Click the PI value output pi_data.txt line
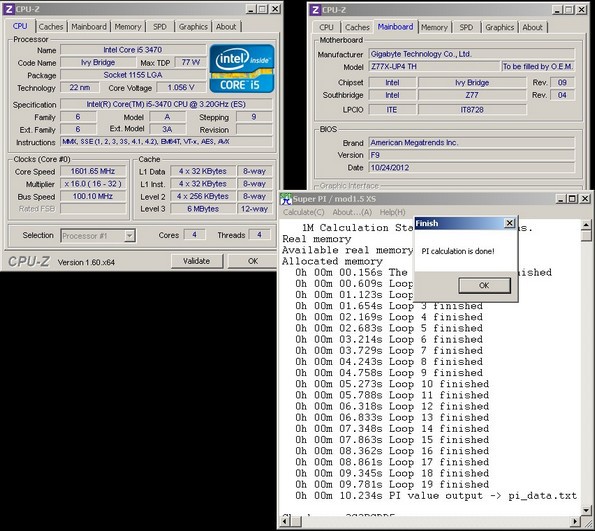 (x=436, y=496)
